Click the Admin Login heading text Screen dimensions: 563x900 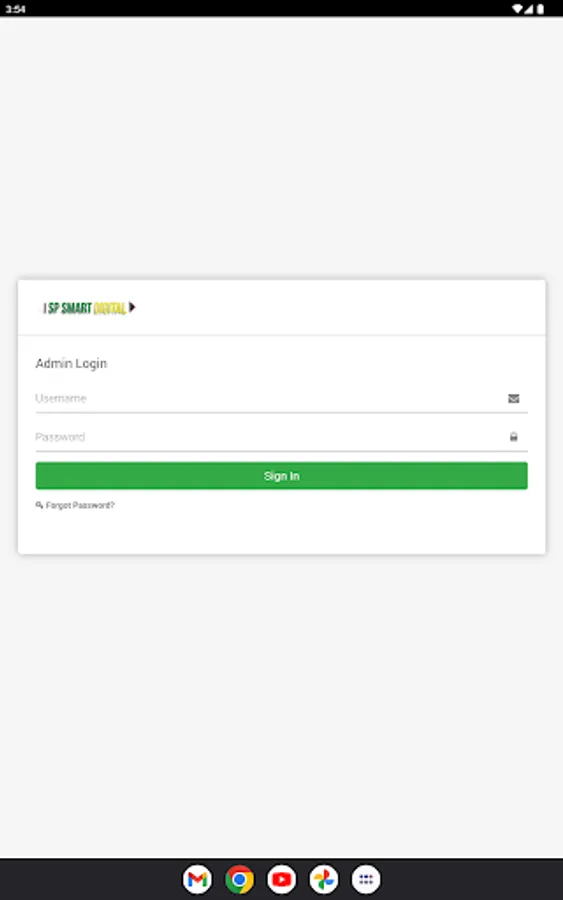pyautogui.click(x=71, y=363)
